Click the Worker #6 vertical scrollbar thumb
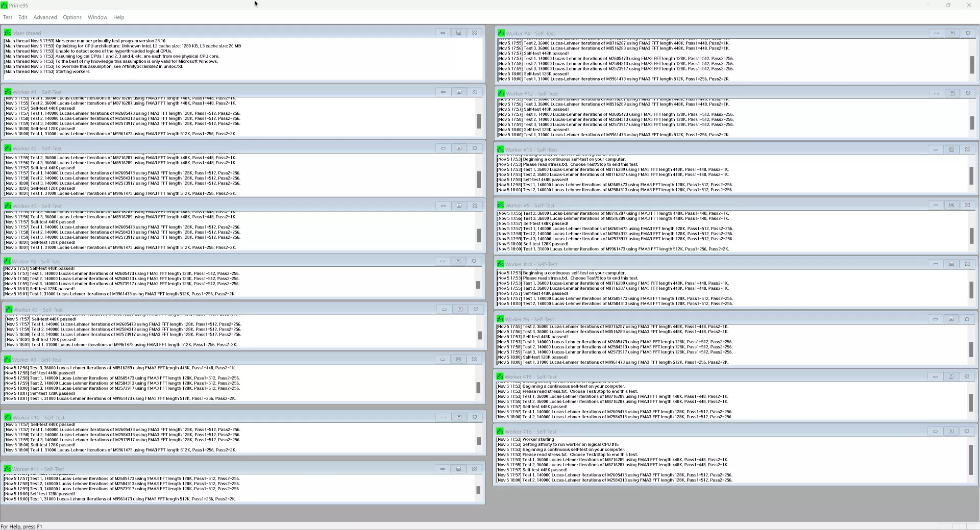Viewport: 980px width, 530px height. pos(971,349)
